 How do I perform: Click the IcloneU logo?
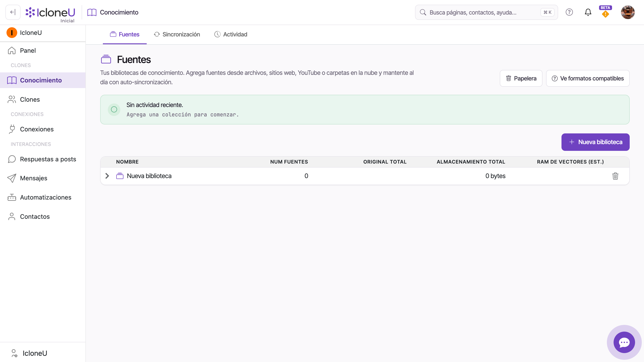coord(50,12)
